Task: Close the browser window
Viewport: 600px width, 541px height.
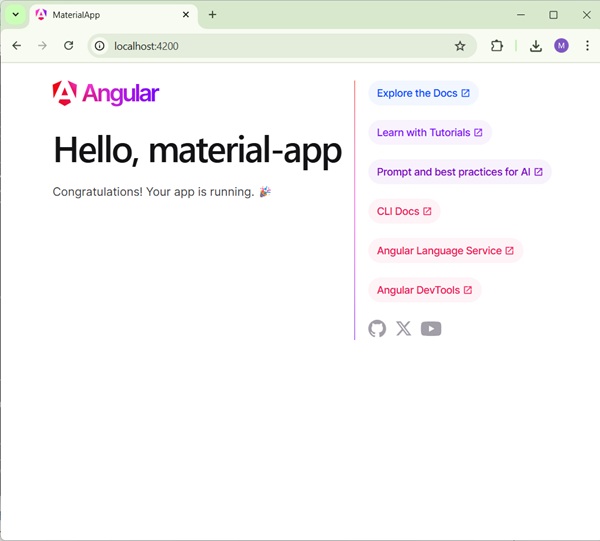Action: [x=586, y=15]
